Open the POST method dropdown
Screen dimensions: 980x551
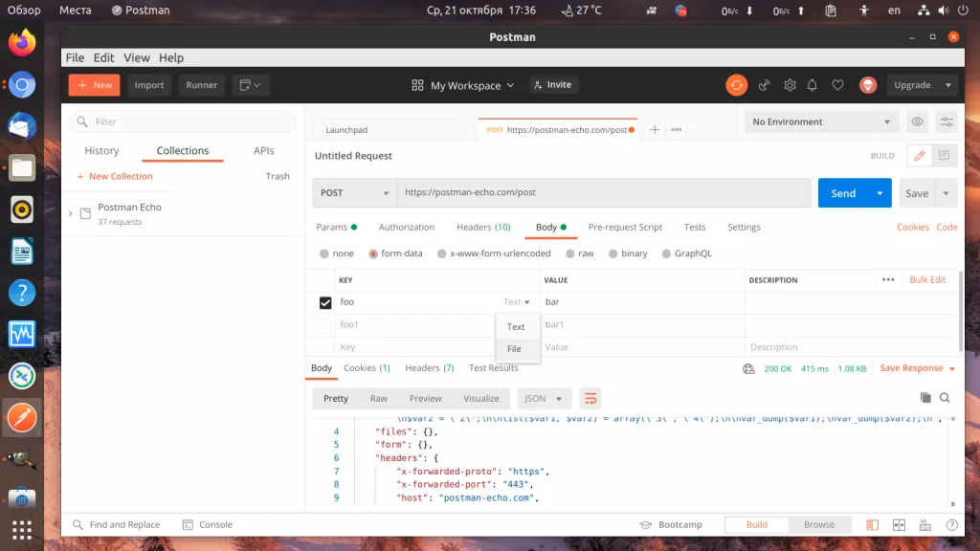coord(354,192)
